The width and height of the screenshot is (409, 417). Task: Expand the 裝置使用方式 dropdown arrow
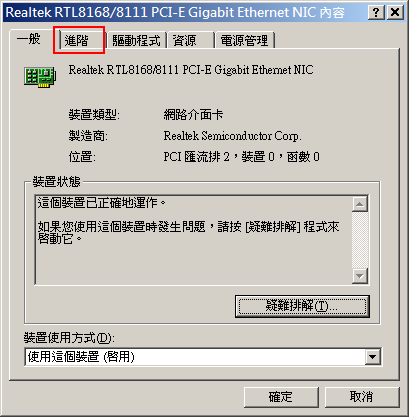coord(372,357)
